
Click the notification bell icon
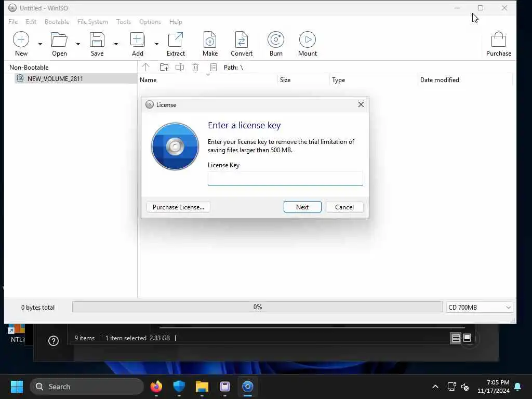518,387
